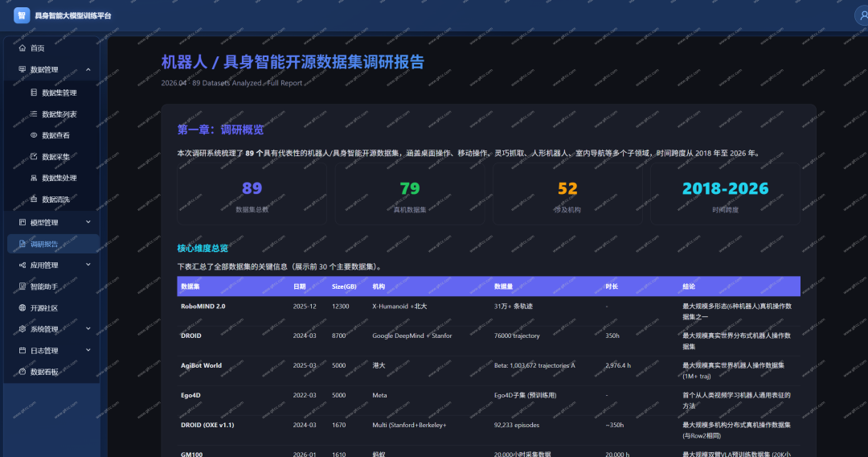Click the 首页 home icon
Screen dimensions: 868x457
[23, 48]
